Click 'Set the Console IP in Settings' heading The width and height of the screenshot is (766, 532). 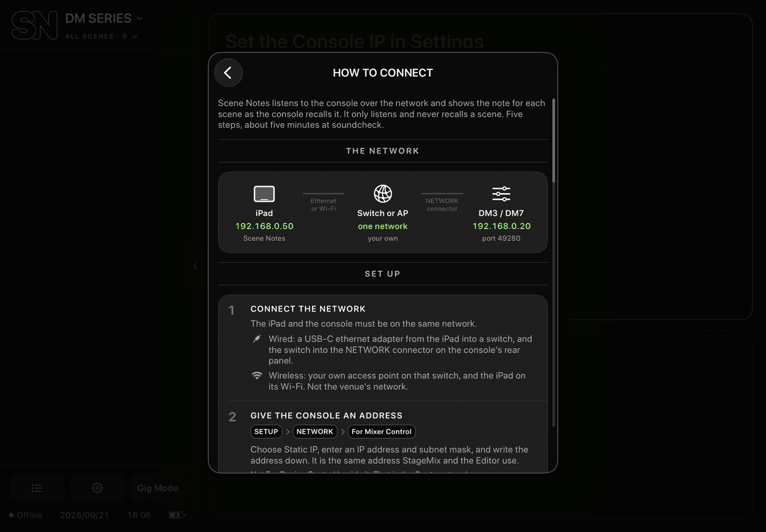click(355, 42)
